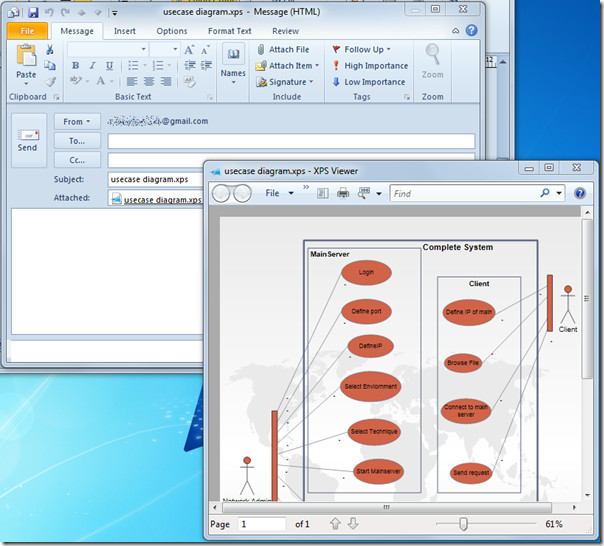Open the font name combo box
Screen dimensions: 604x546
click(107, 49)
